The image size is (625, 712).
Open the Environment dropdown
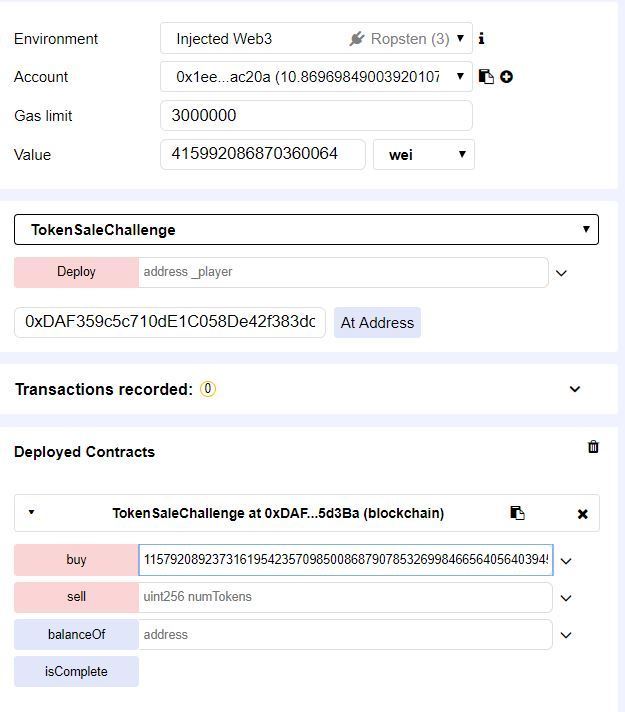(x=316, y=39)
